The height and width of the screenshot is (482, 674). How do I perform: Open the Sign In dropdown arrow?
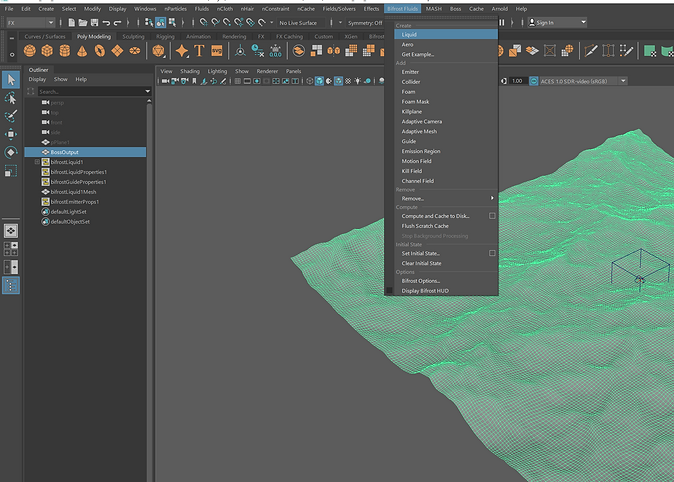pyautogui.click(x=583, y=22)
